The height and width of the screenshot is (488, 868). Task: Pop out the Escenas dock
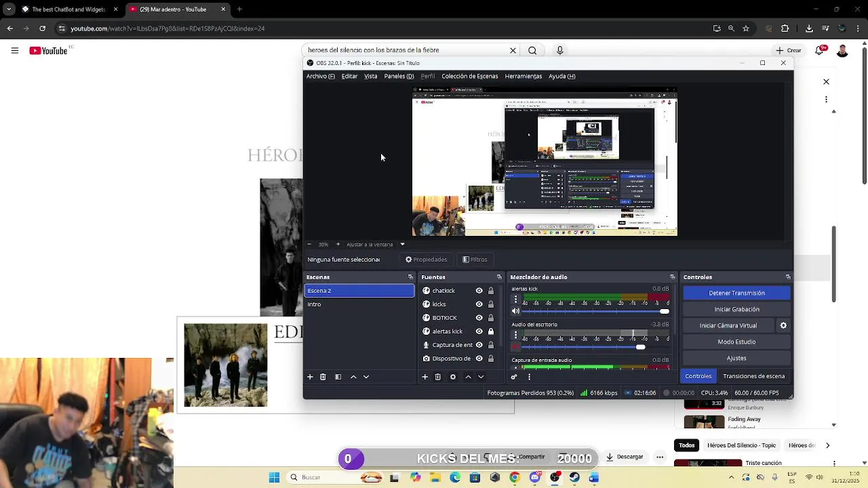tap(410, 277)
